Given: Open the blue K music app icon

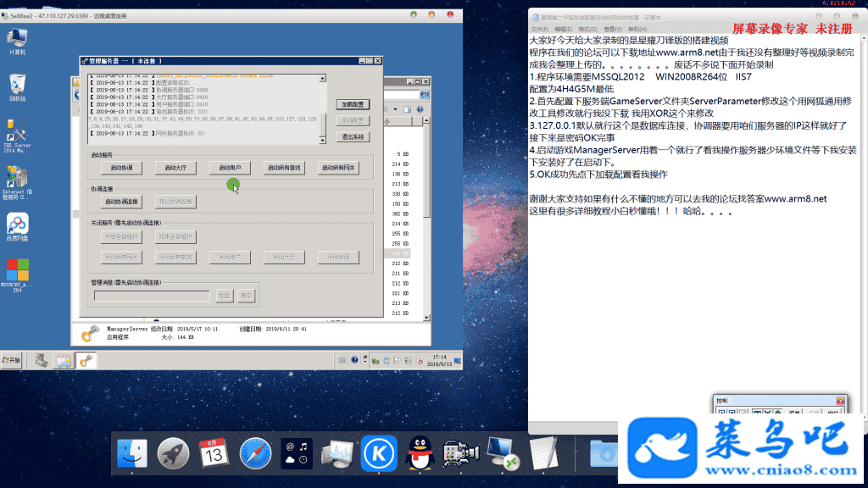Looking at the screenshot, I should coord(379,455).
